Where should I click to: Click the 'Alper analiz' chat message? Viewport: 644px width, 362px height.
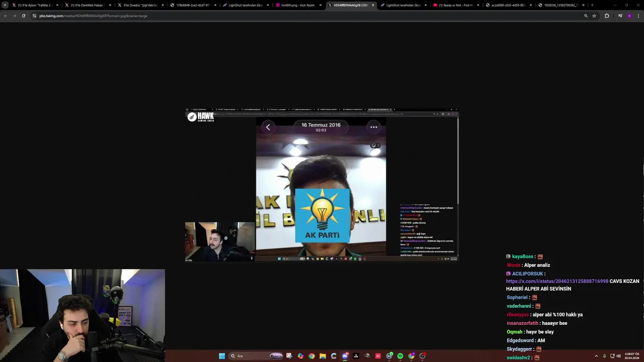(537, 265)
